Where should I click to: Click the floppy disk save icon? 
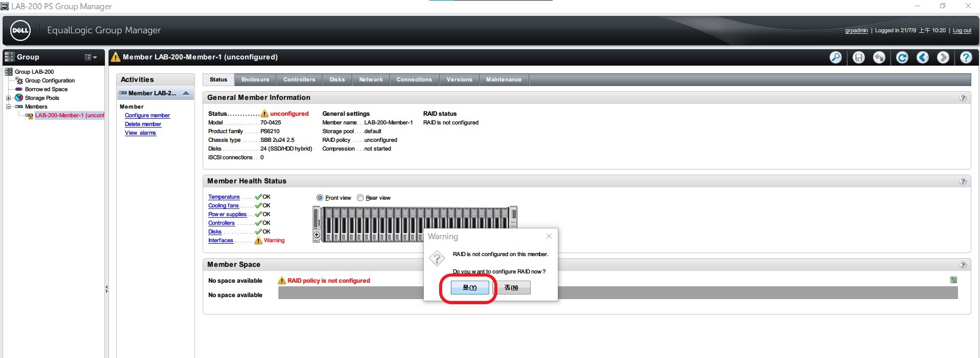point(859,57)
